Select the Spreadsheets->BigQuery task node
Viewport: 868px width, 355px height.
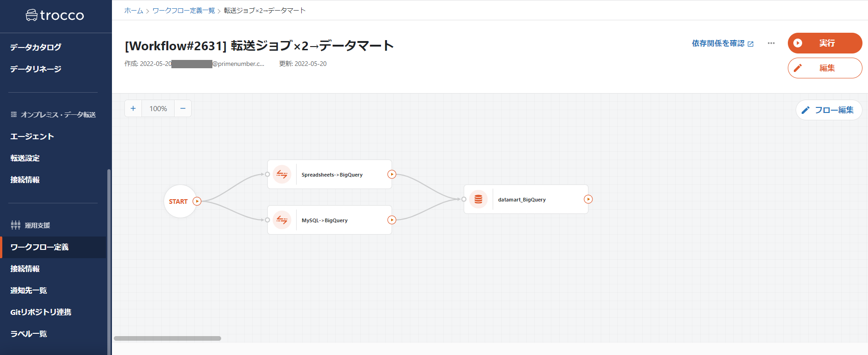point(329,174)
